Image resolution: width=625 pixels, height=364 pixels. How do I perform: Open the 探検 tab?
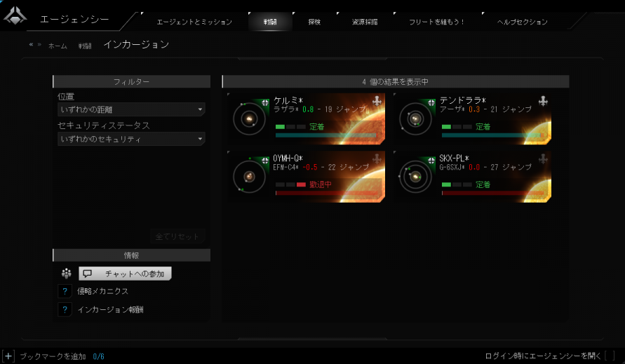click(x=314, y=22)
